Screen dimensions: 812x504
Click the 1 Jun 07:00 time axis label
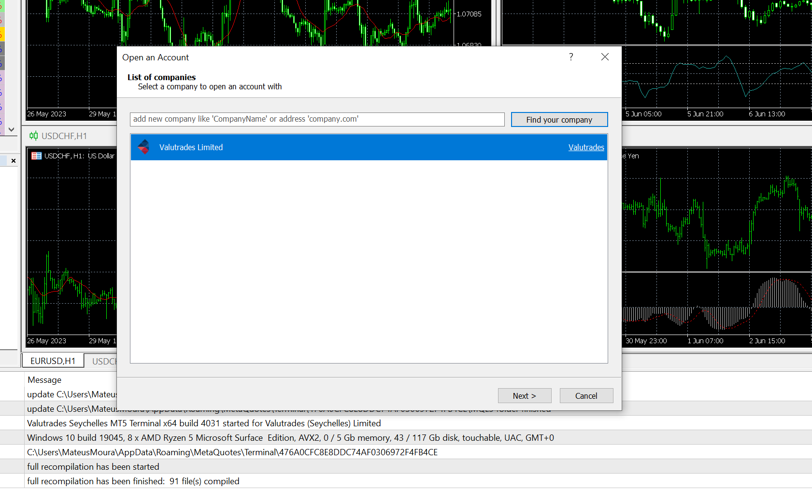705,341
